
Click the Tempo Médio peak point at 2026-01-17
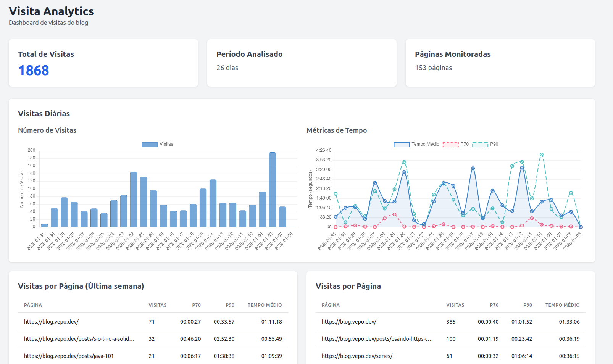point(473,168)
